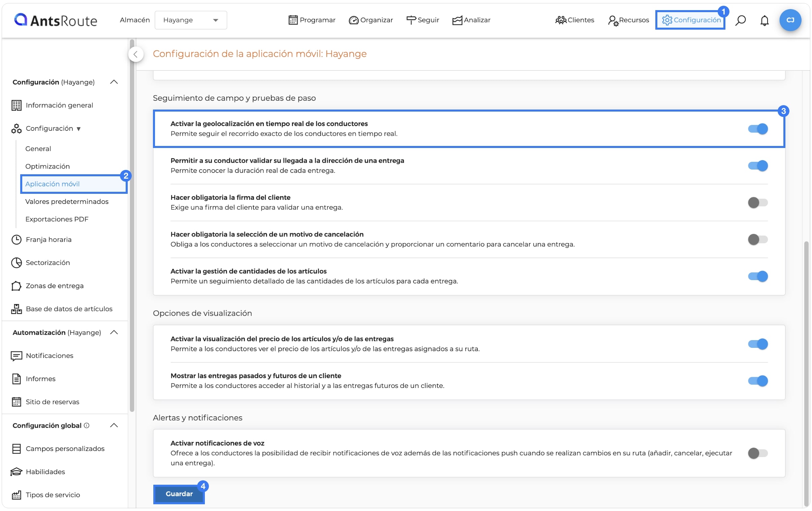Go to the Clientes section

pos(574,20)
